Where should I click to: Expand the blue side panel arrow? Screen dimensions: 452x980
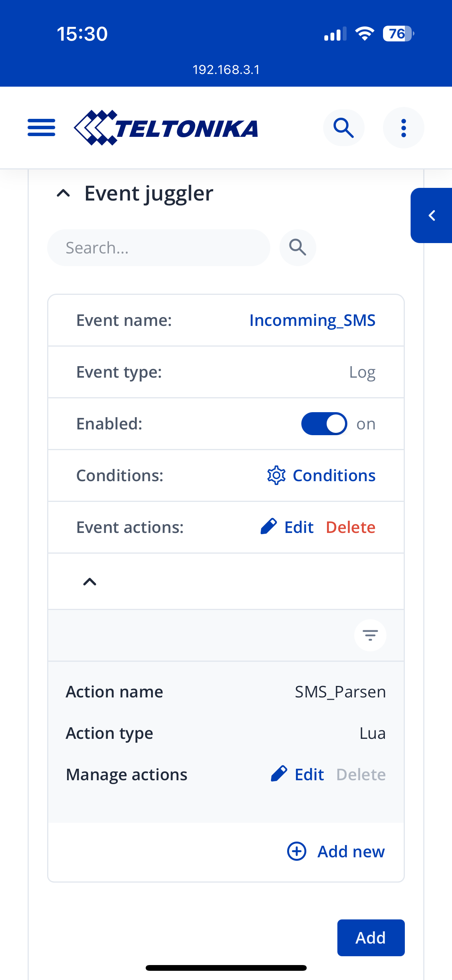(x=432, y=215)
